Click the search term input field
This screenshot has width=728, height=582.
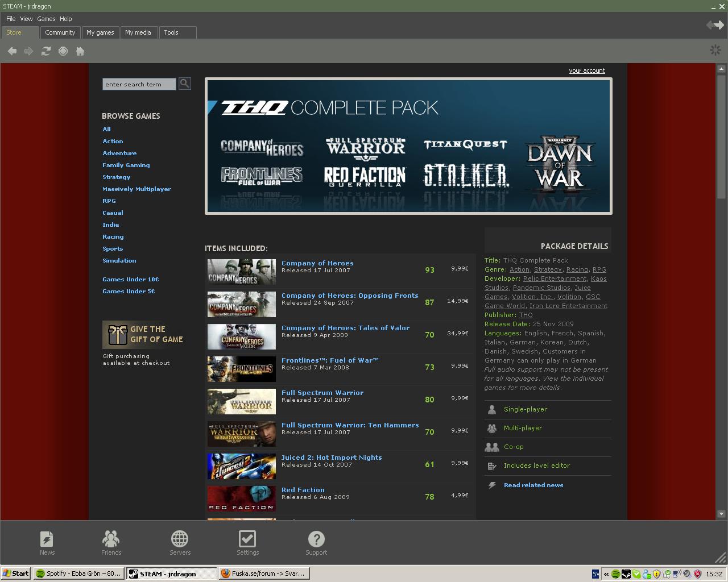tap(139, 84)
